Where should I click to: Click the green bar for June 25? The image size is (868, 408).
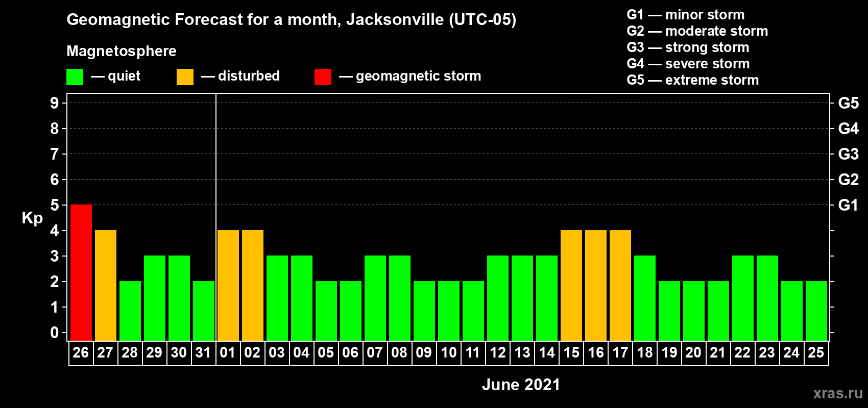[816, 311]
